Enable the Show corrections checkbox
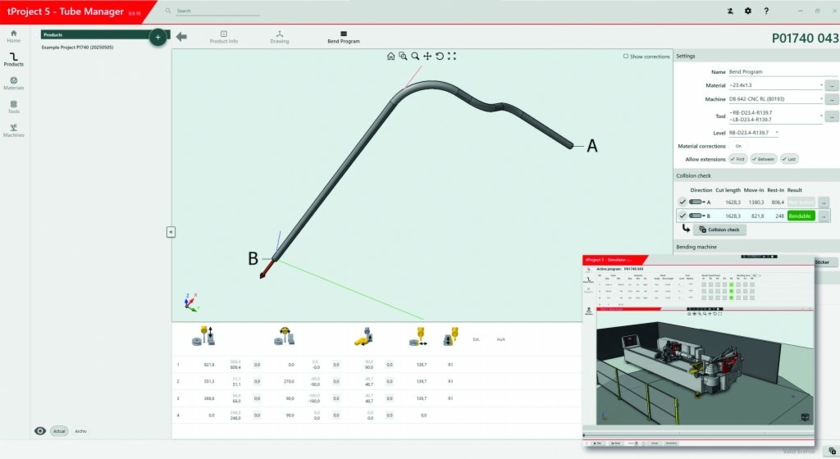Screen dimensions: 840x459 tap(626, 56)
